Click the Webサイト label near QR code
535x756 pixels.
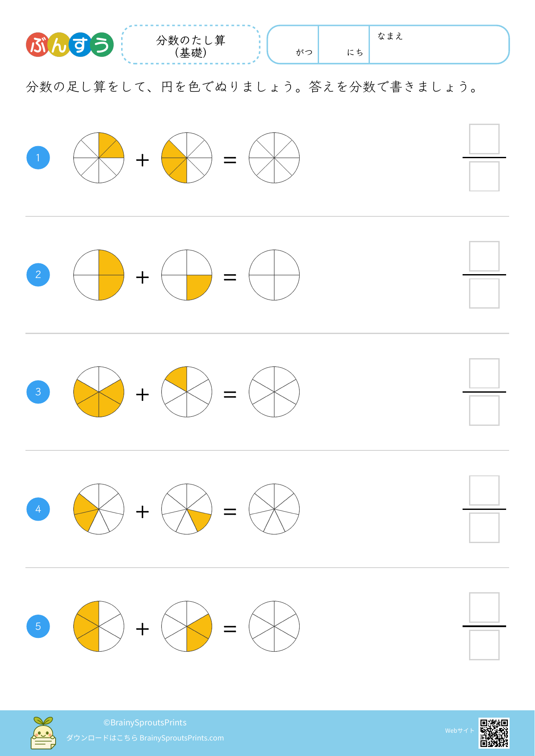pos(460,731)
